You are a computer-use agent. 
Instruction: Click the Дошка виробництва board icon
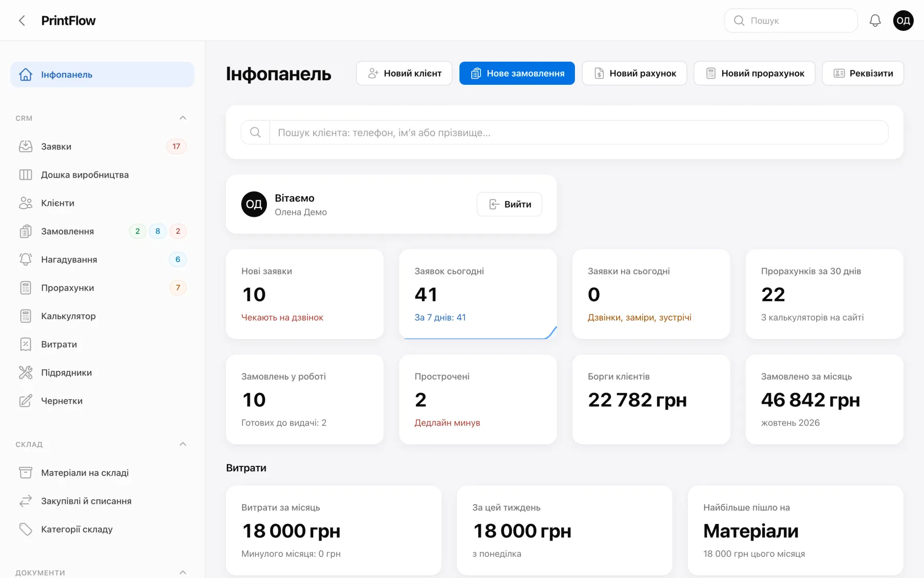click(x=26, y=175)
